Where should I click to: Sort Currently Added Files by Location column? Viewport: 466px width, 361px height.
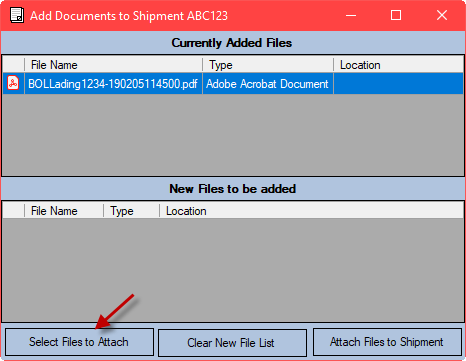[398, 65]
